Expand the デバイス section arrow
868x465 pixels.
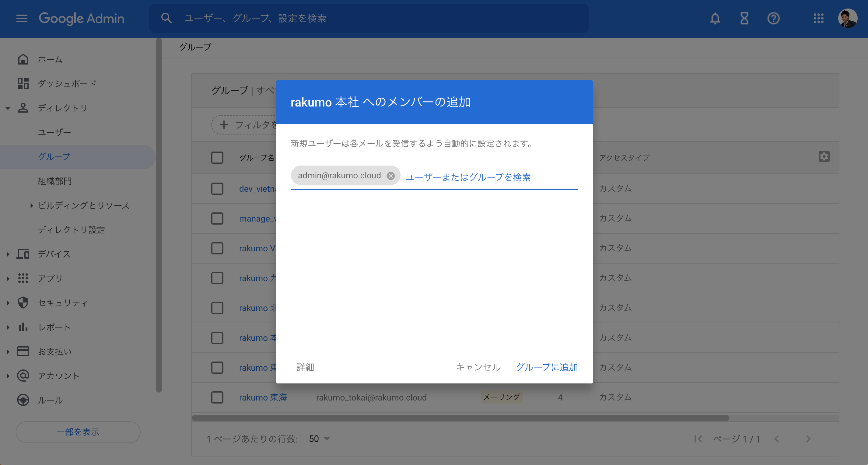click(x=8, y=254)
